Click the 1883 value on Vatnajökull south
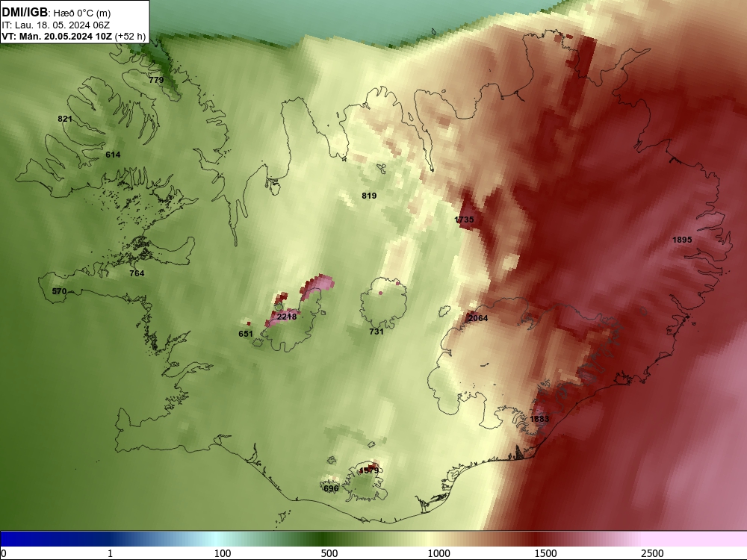 click(x=539, y=419)
